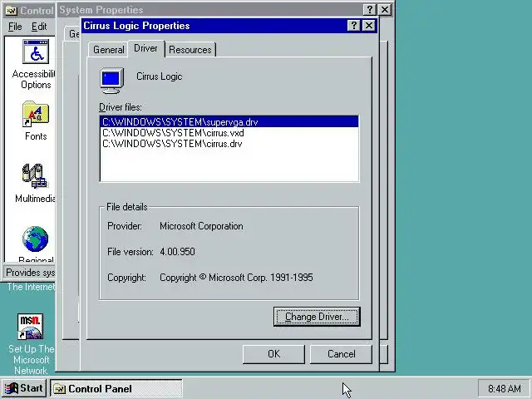The height and width of the screenshot is (399, 532).
Task: Click the Copyright Microsoft Corp. 1991-1995 text
Action: coord(236,278)
